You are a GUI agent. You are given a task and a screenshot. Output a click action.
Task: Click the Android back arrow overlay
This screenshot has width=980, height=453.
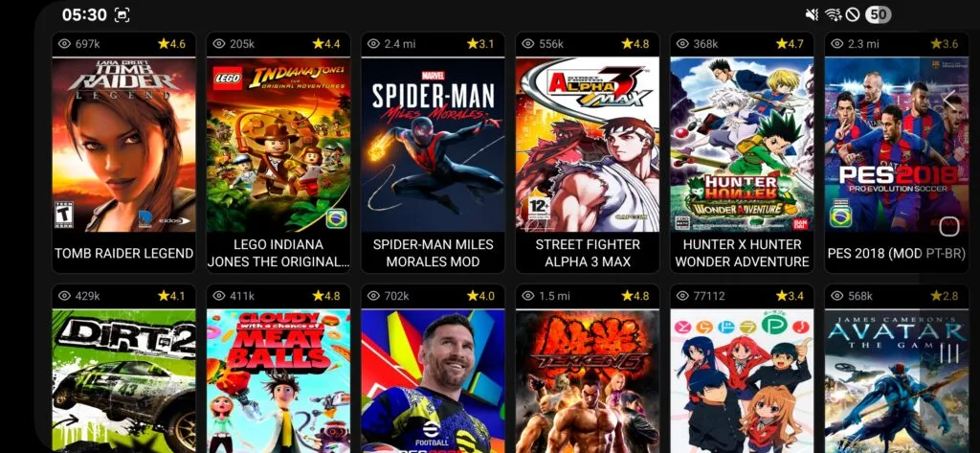950,100
